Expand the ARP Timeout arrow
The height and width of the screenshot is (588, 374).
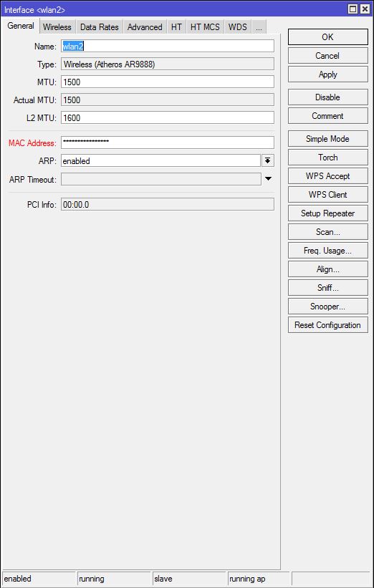click(x=268, y=179)
